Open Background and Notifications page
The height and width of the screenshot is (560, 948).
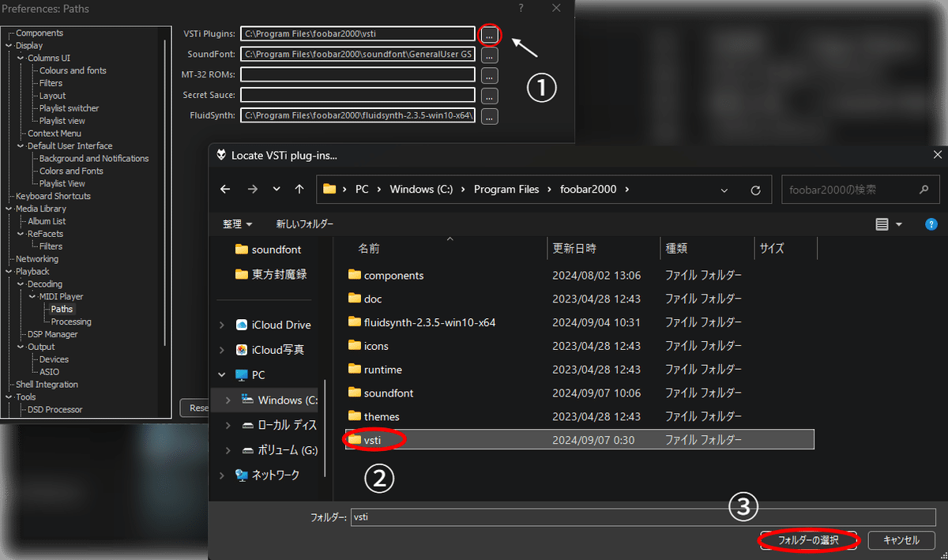click(94, 159)
